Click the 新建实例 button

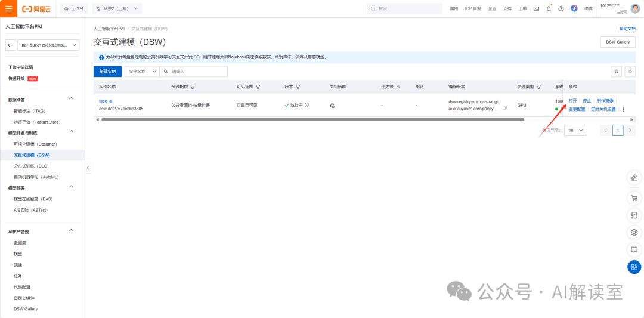(x=107, y=72)
